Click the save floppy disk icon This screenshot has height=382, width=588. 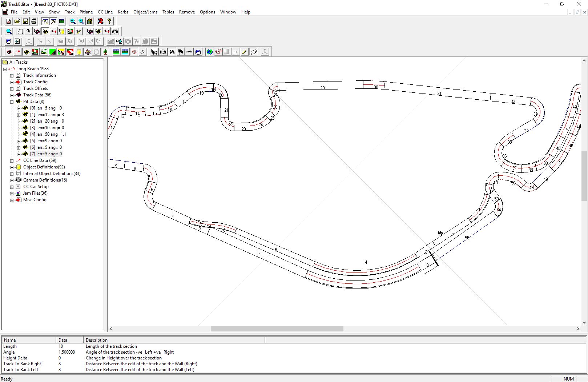click(x=25, y=21)
